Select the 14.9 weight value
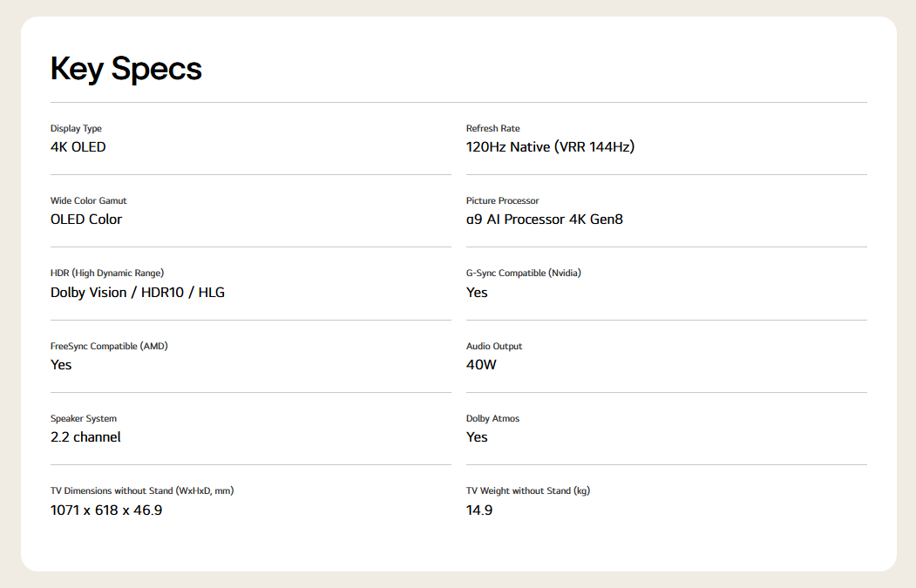This screenshot has height=588, width=916. pyautogui.click(x=479, y=510)
